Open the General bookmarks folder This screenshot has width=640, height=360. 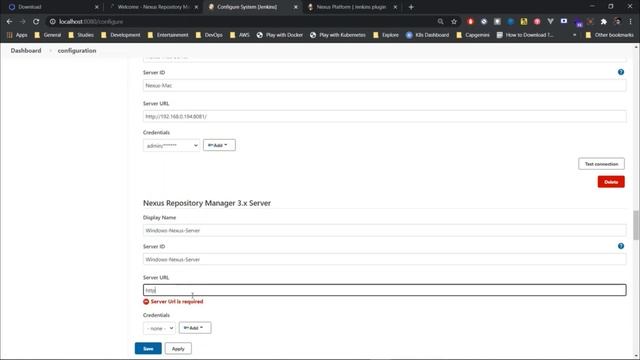(x=48, y=35)
